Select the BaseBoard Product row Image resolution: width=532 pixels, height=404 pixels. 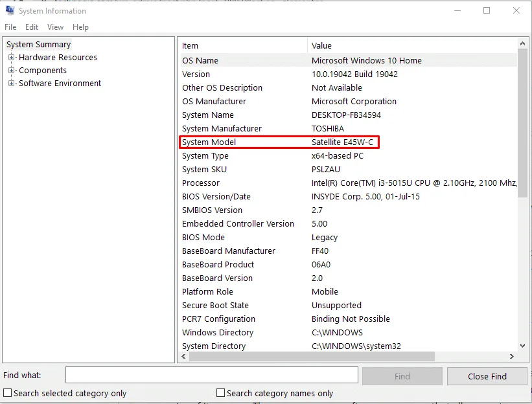coord(349,264)
